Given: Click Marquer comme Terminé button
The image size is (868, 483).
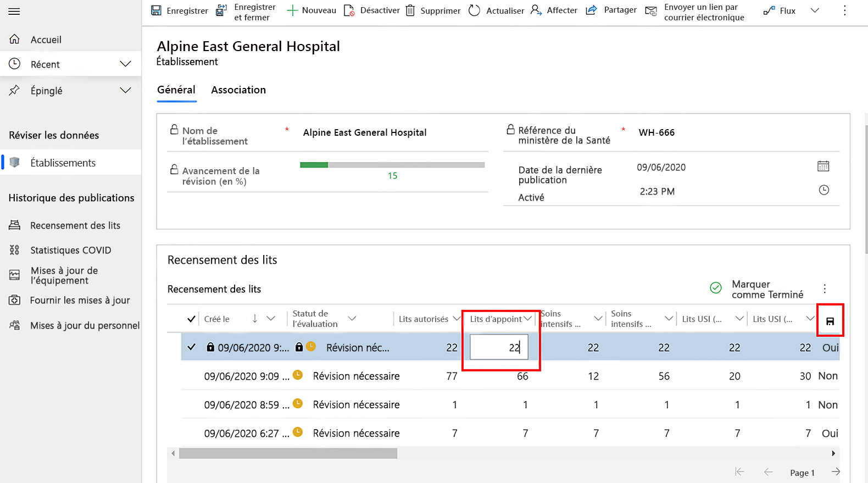Looking at the screenshot, I should pyautogui.click(x=757, y=289).
